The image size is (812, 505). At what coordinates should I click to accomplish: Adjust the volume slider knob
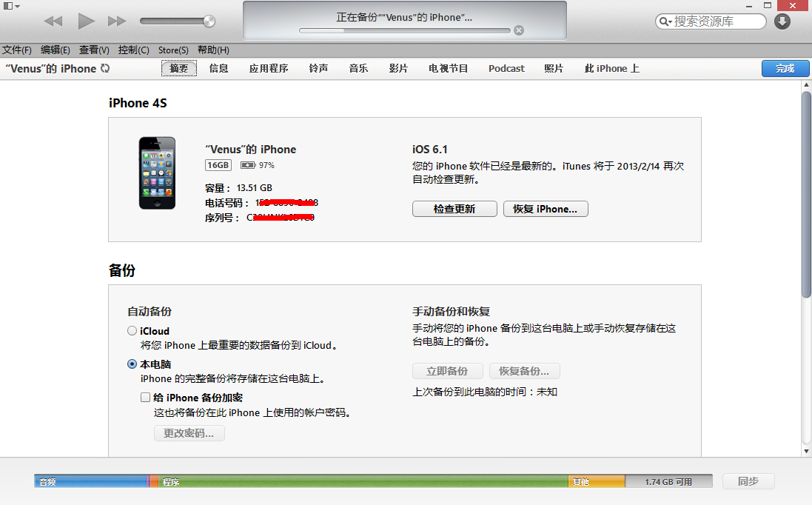(209, 21)
